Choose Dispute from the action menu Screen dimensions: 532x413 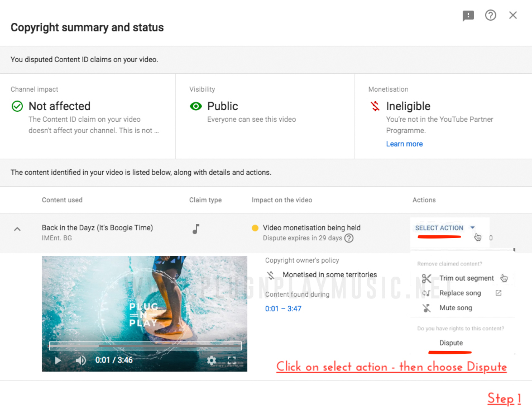[x=451, y=343]
